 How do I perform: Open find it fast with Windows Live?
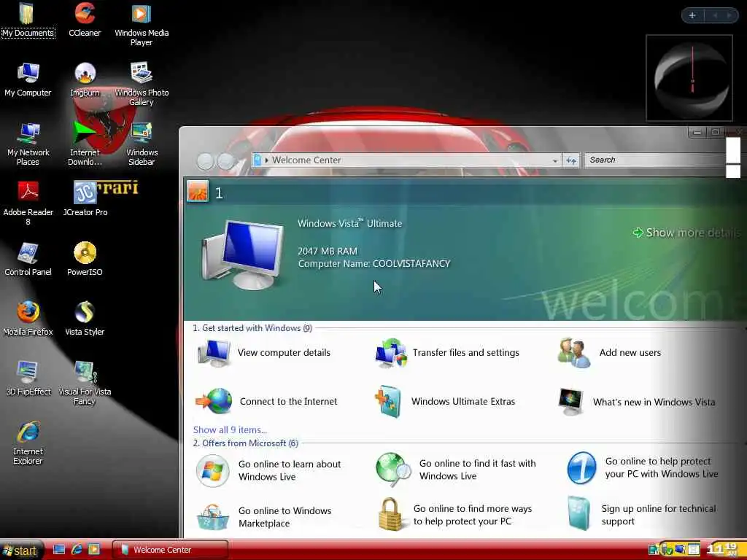click(x=455, y=470)
